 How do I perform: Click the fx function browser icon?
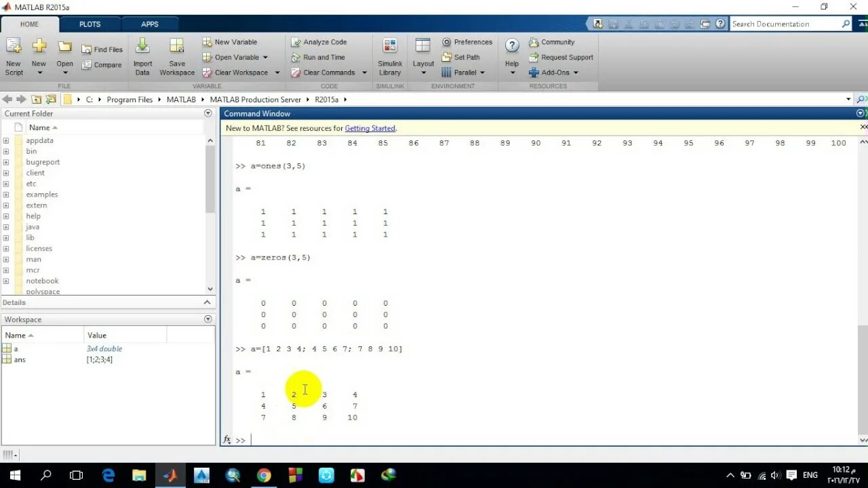coord(227,440)
